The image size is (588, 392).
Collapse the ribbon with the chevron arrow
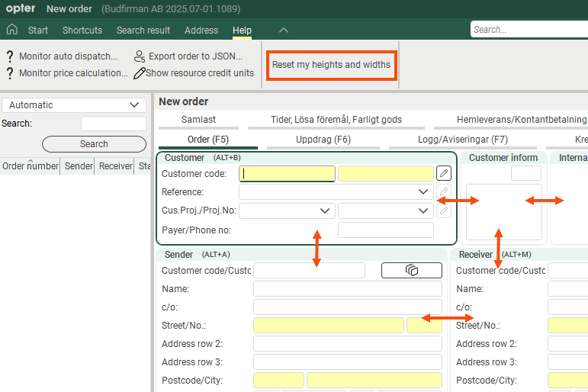tap(284, 30)
